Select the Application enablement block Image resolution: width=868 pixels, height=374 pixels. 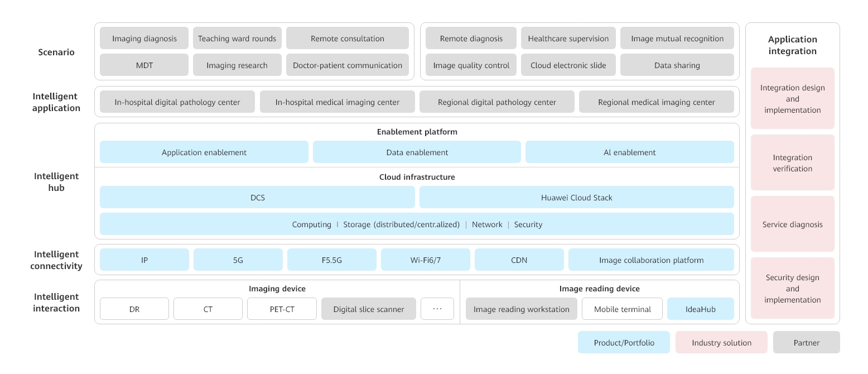pyautogui.click(x=204, y=152)
